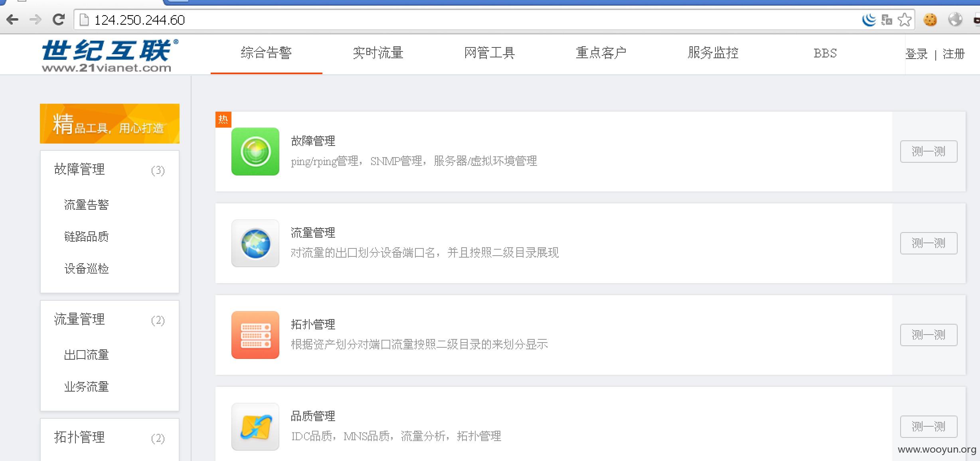
Task: Expand 故障管理 sidebar section header
Action: pyautogui.click(x=110, y=169)
